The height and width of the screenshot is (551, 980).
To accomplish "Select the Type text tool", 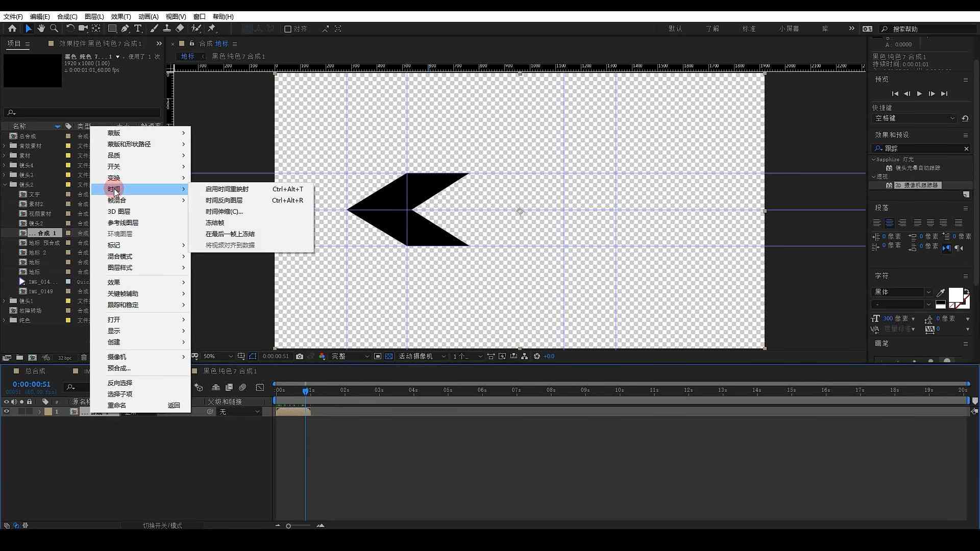I will click(x=138, y=29).
